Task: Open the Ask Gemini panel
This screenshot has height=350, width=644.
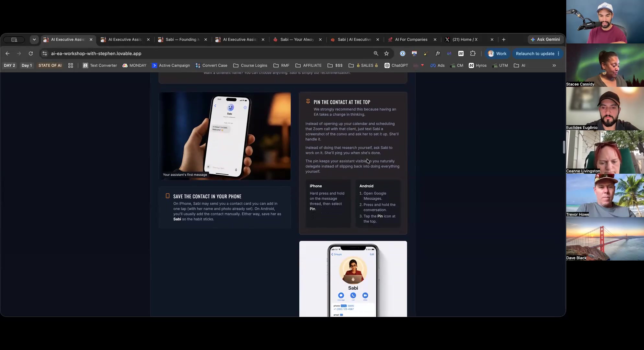Action: click(545, 40)
